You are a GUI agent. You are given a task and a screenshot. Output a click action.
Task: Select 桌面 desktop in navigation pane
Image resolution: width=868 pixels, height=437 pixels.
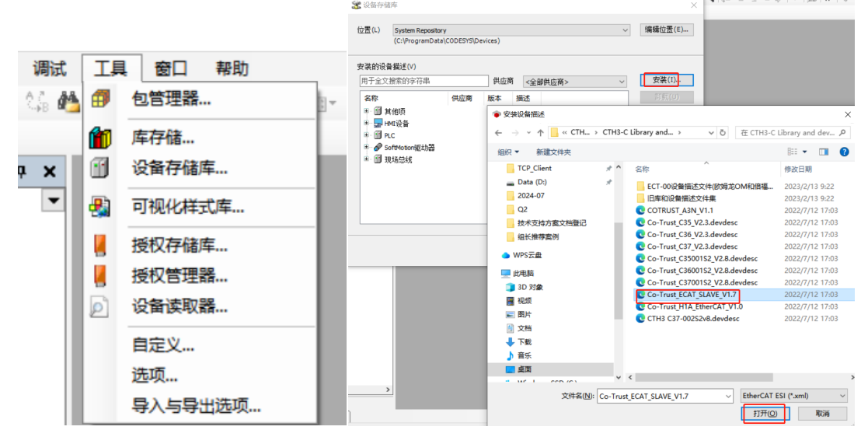pos(525,369)
